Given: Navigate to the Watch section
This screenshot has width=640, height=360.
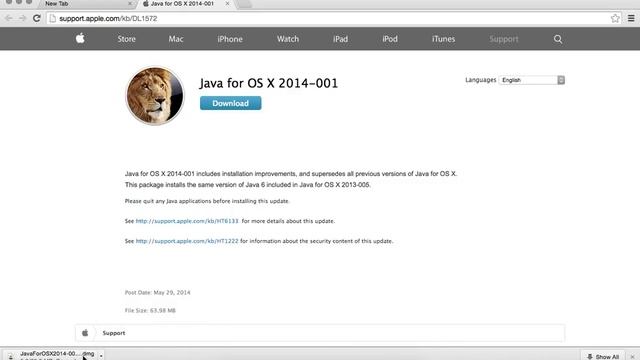Looking at the screenshot, I should (288, 39).
